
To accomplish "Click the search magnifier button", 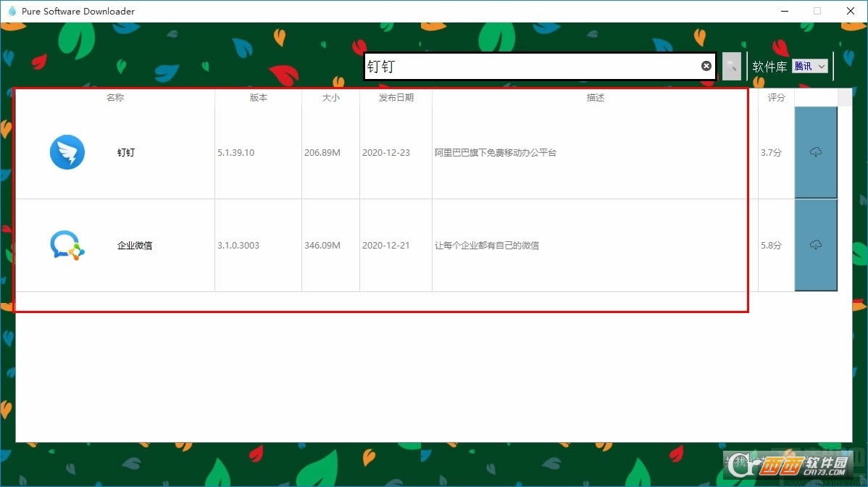I will (x=731, y=67).
